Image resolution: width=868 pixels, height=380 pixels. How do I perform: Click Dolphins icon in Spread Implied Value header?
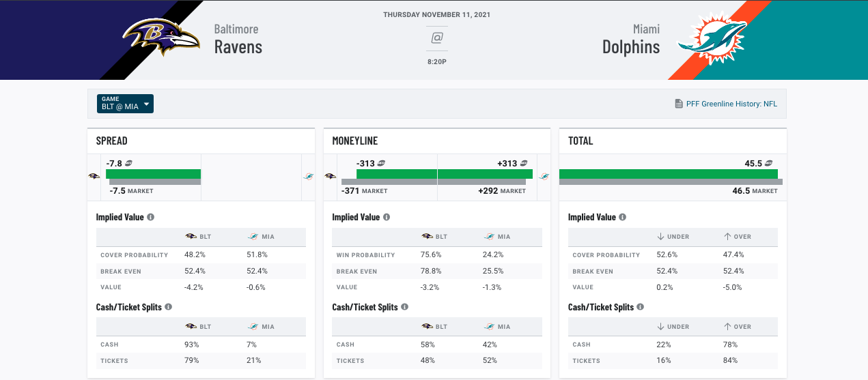(x=253, y=237)
